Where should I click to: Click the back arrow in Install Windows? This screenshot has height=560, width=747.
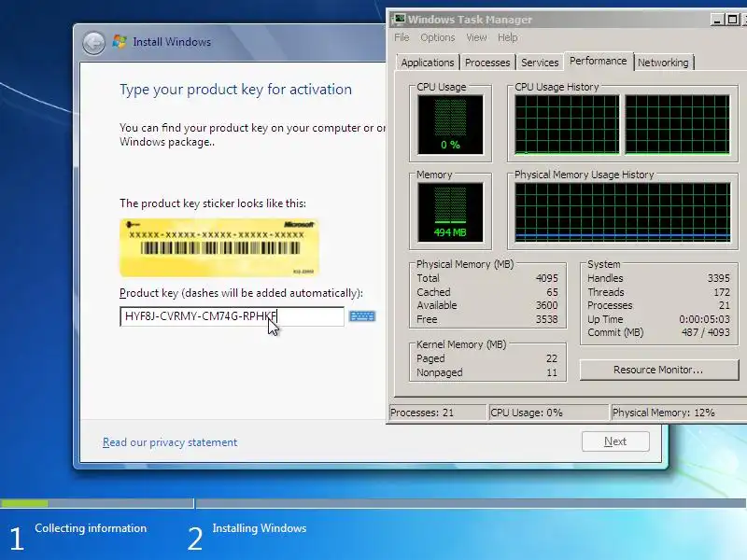pos(94,43)
